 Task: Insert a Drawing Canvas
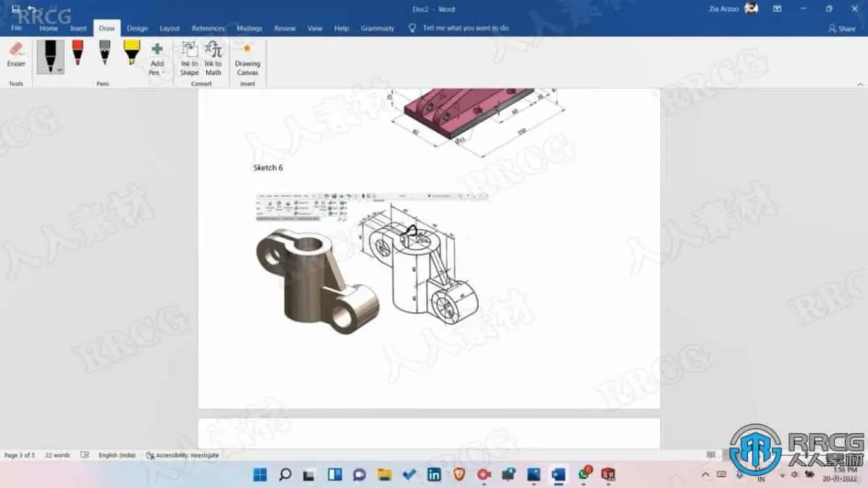tap(247, 59)
